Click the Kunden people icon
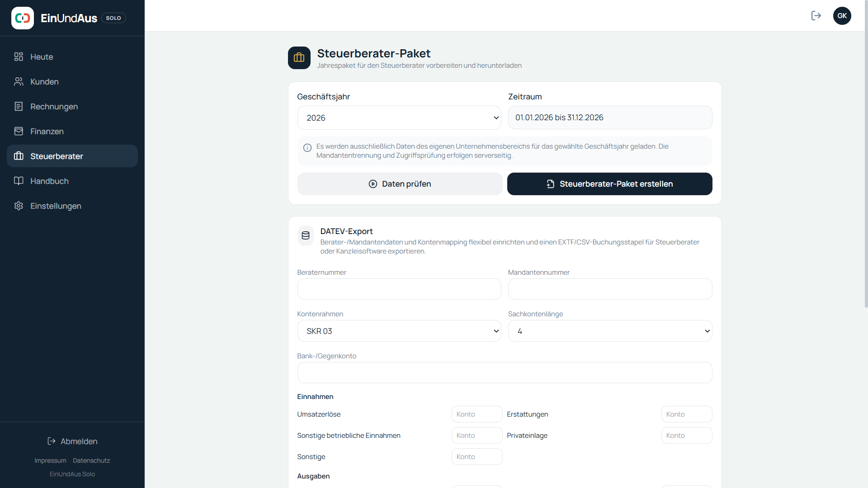This screenshot has width=868, height=488. coord(19,81)
